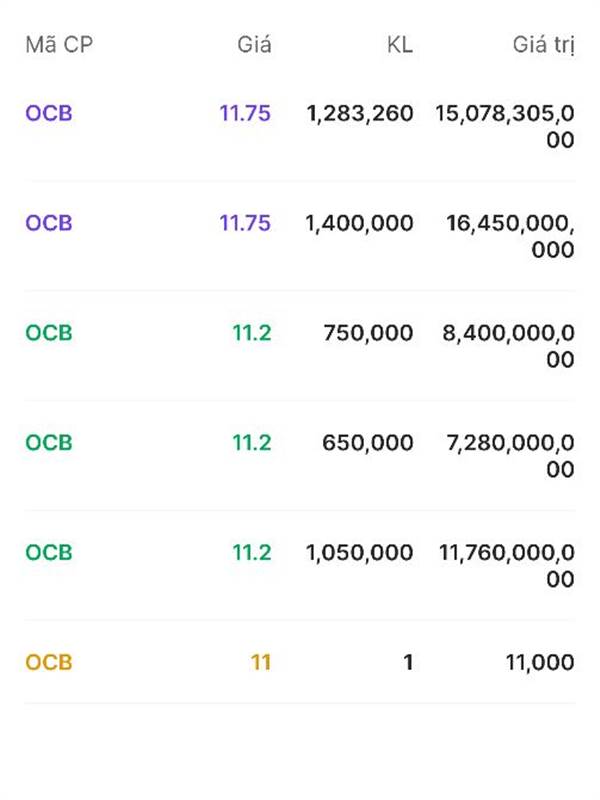Screen dimensions: 600x800
Task: Open OCB ticker in the 1,283,260 volume row
Action: [x=49, y=113]
